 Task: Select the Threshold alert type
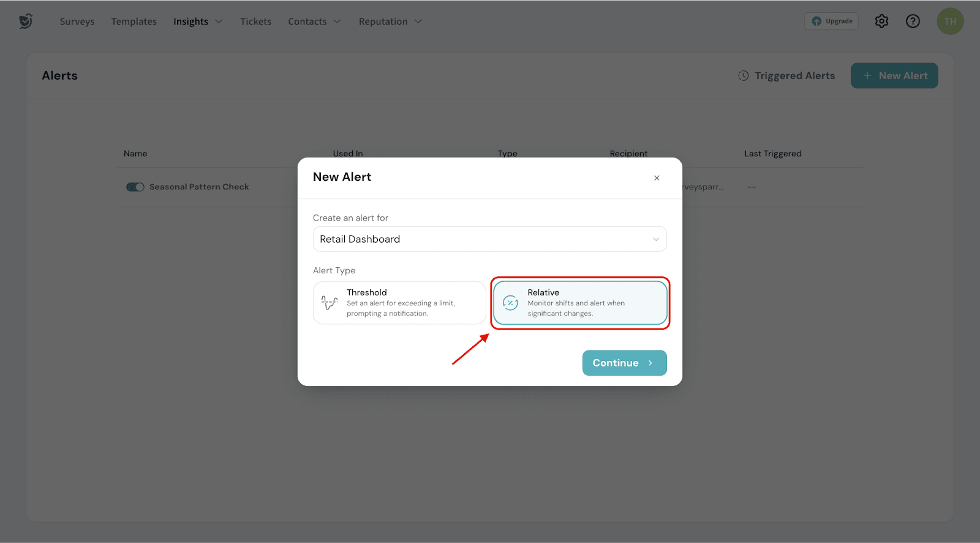click(x=399, y=303)
